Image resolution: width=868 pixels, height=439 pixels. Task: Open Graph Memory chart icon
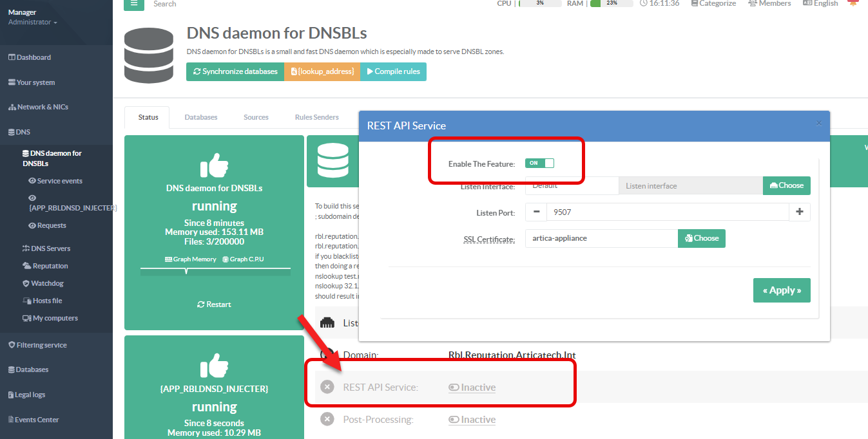(x=168, y=259)
